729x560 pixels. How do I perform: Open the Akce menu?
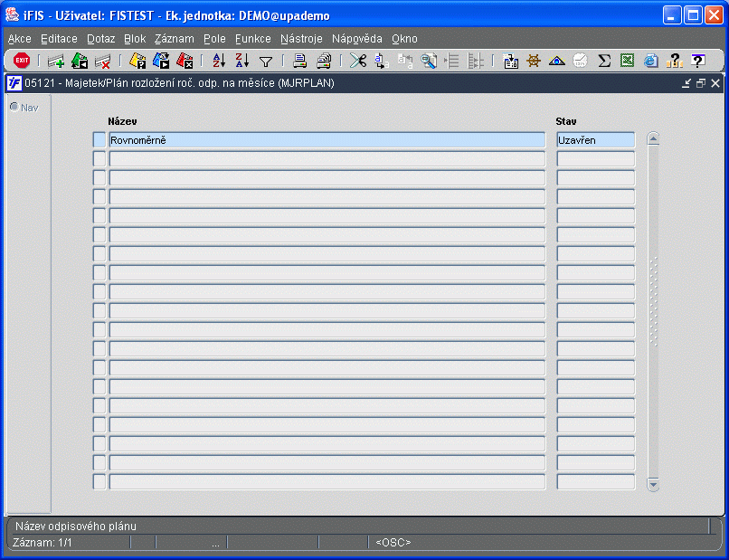(x=20, y=39)
